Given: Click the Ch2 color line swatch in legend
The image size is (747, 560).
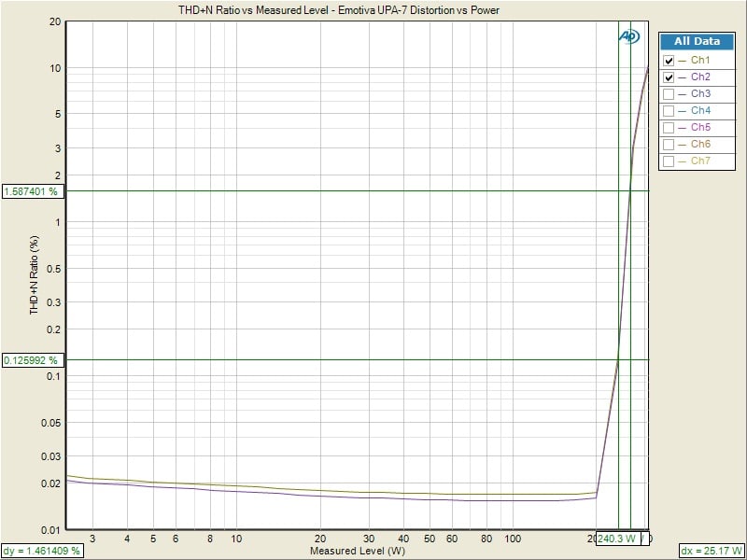Looking at the screenshot, I should (x=683, y=77).
